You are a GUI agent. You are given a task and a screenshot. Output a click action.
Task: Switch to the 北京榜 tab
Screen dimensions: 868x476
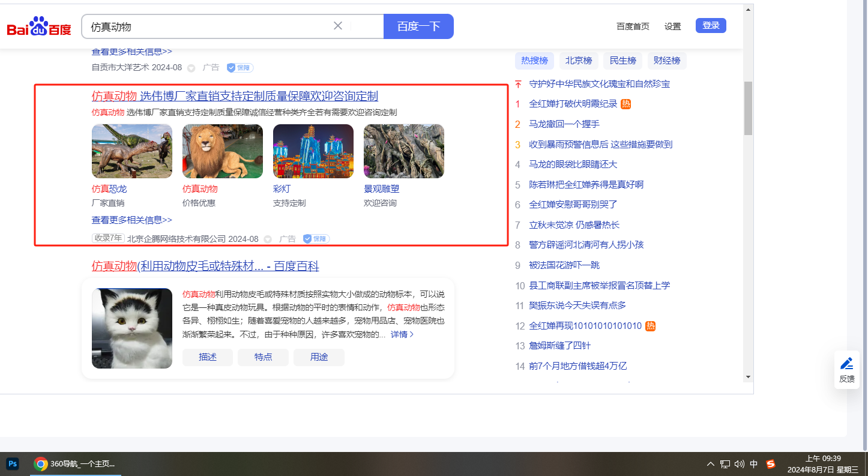point(579,61)
